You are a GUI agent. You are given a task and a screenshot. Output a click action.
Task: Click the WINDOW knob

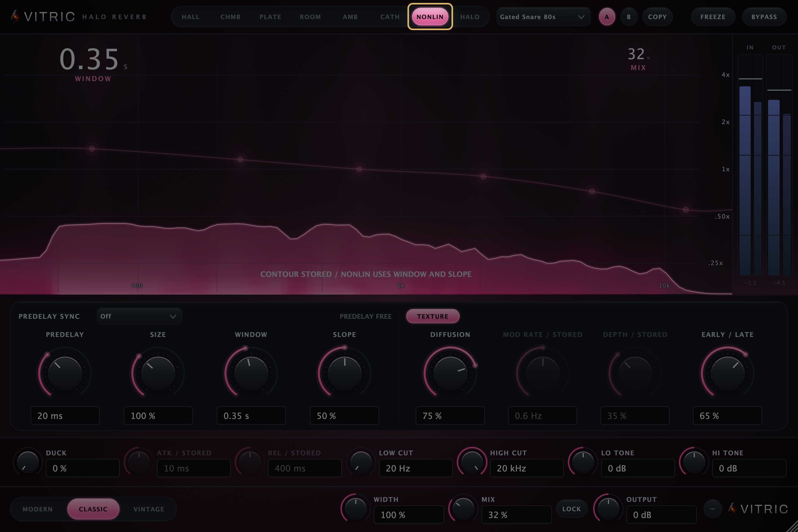coord(251,373)
